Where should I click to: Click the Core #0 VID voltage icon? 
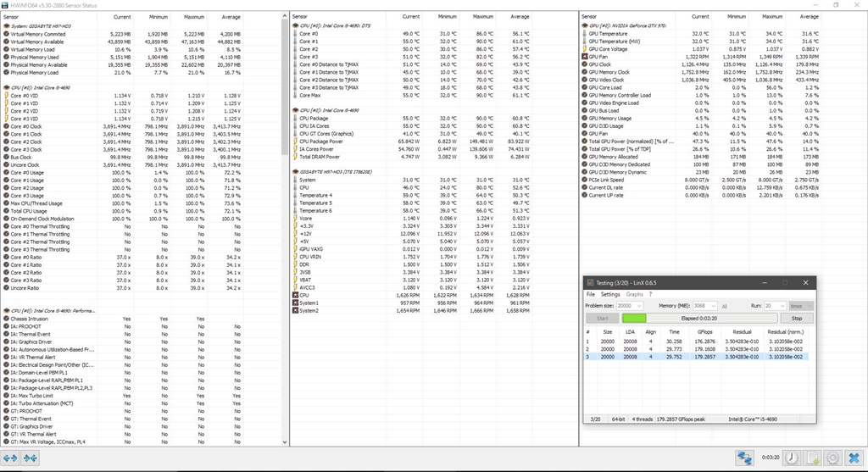point(6,96)
